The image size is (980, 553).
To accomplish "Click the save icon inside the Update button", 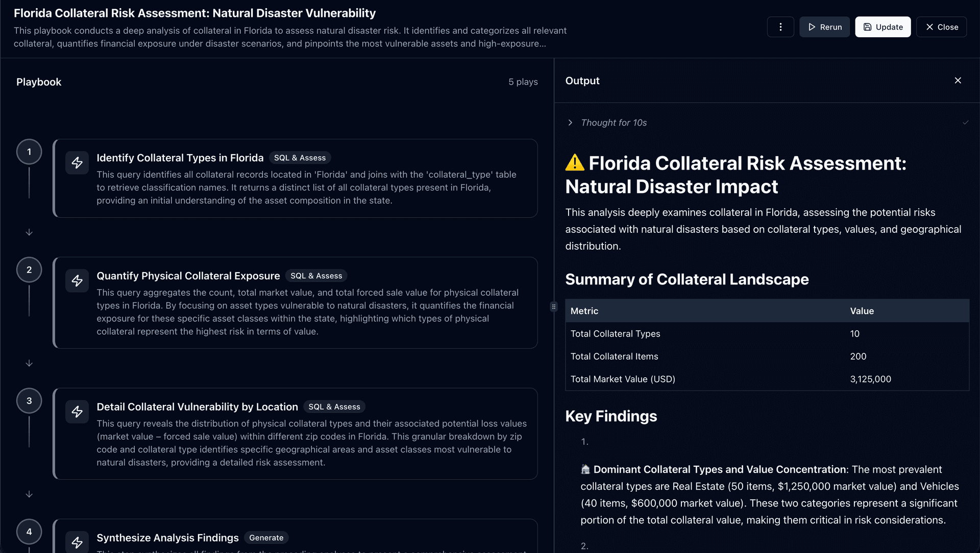I will 868,27.
